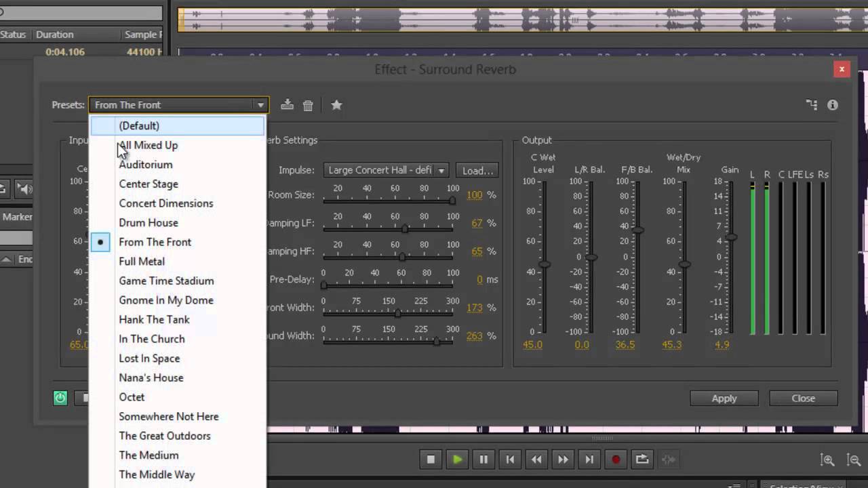Adjust the Damping HF slider
The image size is (868, 488).
[x=402, y=257]
